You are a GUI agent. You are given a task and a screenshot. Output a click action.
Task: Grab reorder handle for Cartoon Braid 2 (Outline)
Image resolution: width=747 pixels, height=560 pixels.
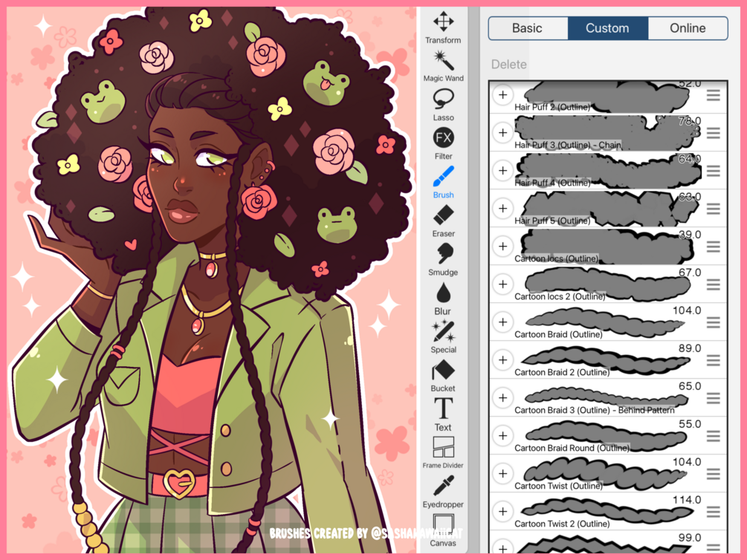(713, 360)
